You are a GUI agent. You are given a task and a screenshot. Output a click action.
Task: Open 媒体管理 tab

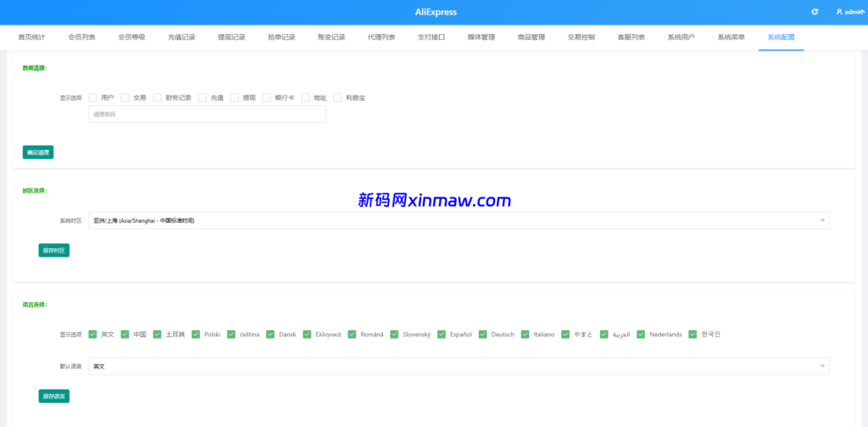[x=481, y=37]
